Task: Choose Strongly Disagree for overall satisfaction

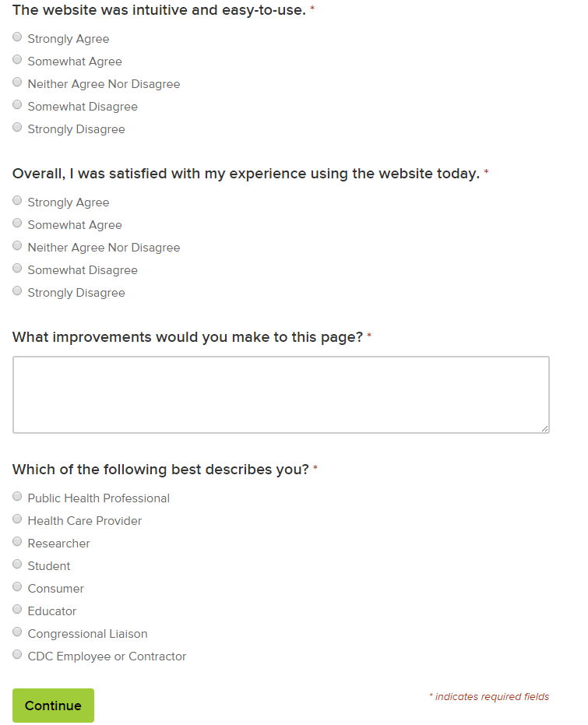Action: point(17,291)
